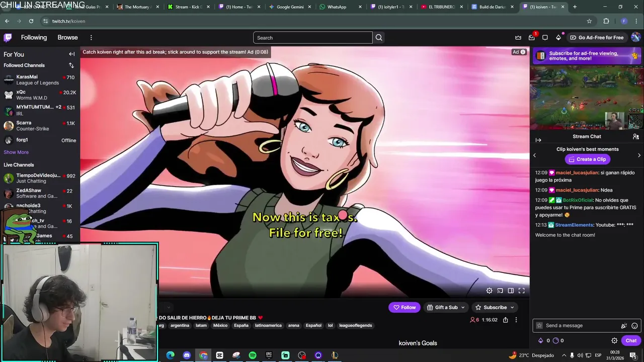Open ZedAShaw live channel
Image resolution: width=644 pixels, height=362 pixels.
[x=40, y=194]
